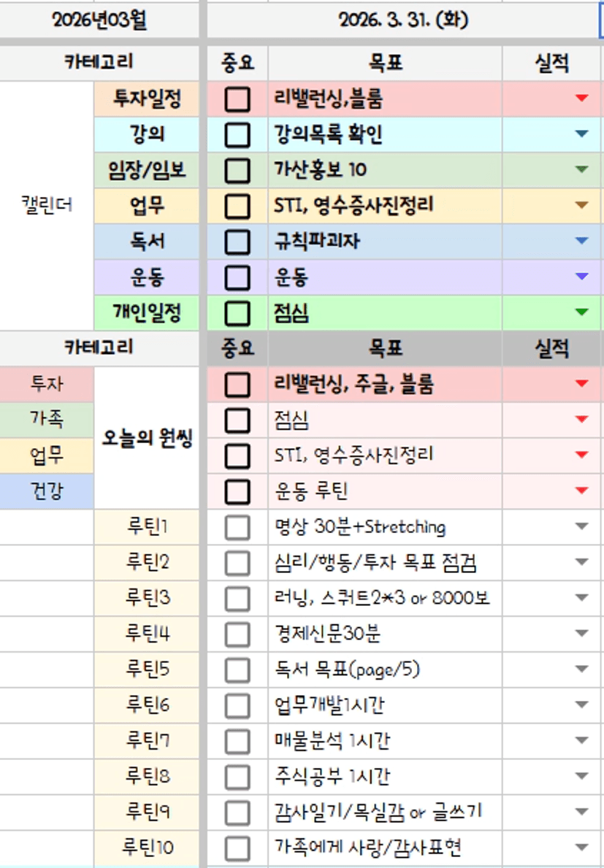Select the 매물분석 1시간 goal cell
This screenshot has height=868, width=604.
click(x=386, y=741)
